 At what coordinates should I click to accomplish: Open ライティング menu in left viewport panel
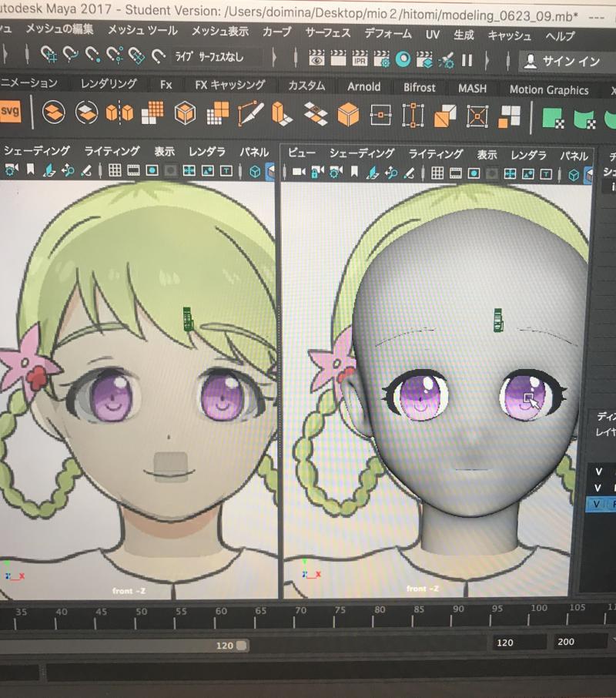point(112,151)
